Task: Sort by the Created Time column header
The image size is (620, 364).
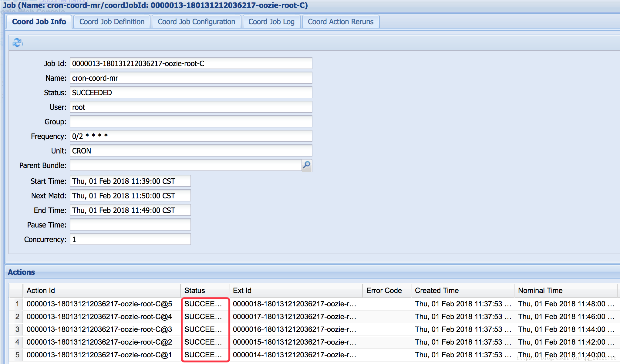Action: click(x=463, y=291)
